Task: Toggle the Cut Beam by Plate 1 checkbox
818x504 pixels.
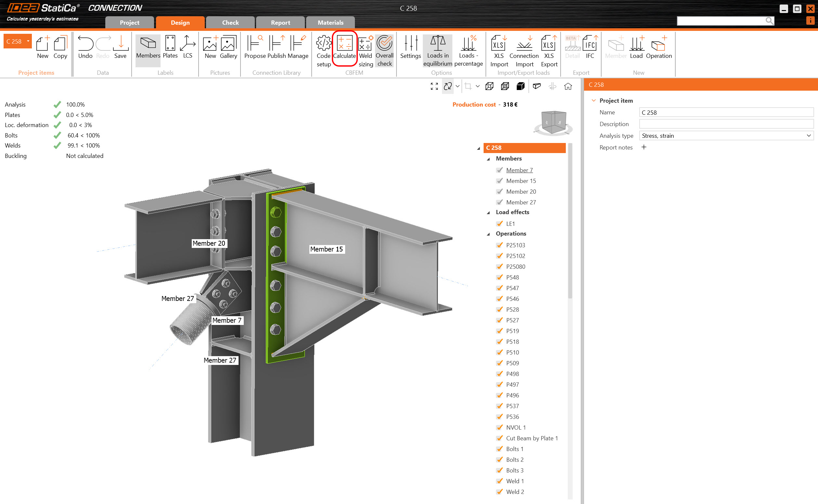Action: (x=499, y=438)
